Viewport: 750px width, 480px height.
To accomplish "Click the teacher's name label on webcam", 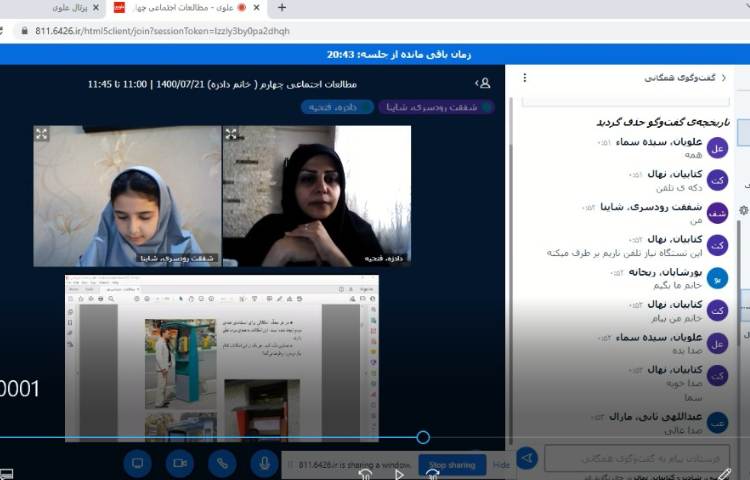I will (x=384, y=259).
